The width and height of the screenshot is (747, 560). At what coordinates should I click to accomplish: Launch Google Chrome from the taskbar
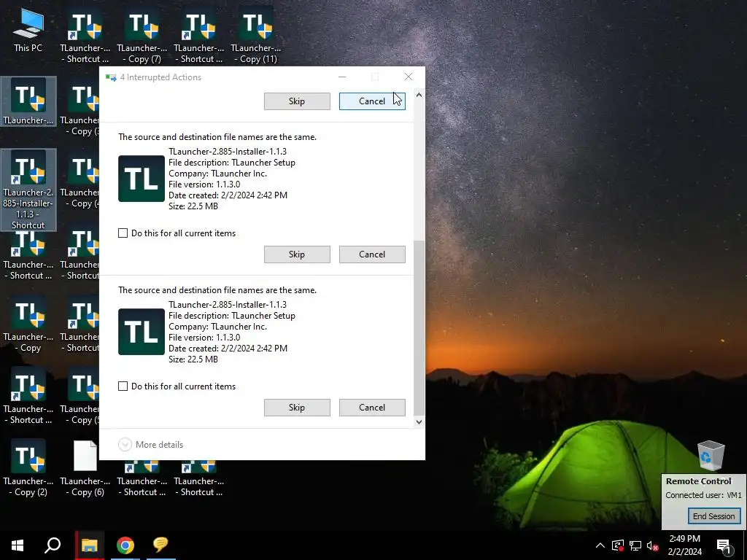(125, 545)
